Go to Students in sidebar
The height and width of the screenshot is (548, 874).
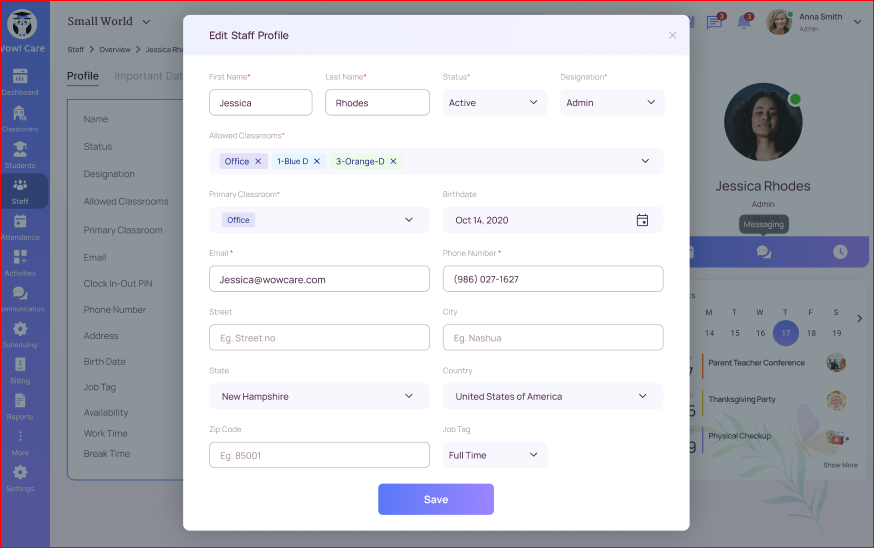click(20, 154)
